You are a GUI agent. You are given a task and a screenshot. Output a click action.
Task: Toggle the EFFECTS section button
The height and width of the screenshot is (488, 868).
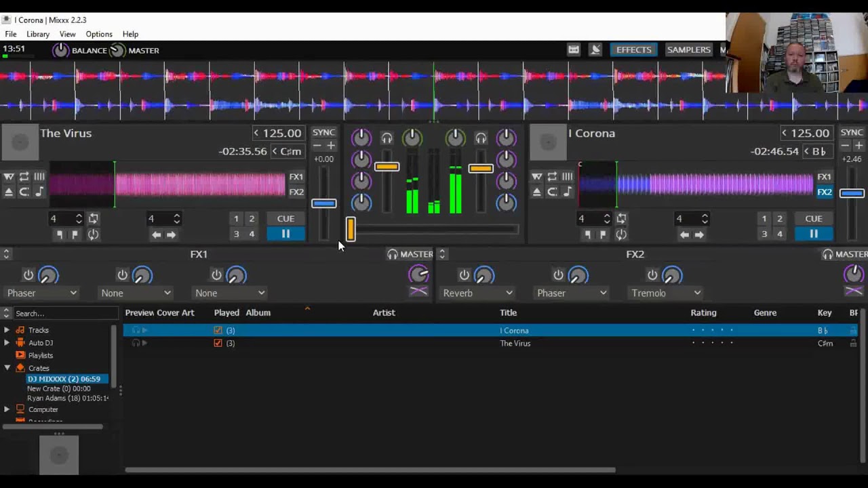click(633, 49)
